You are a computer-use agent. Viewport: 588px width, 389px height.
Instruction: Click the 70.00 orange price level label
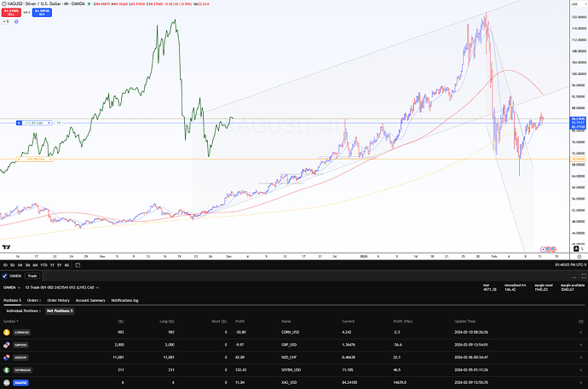pyautogui.click(x=578, y=160)
